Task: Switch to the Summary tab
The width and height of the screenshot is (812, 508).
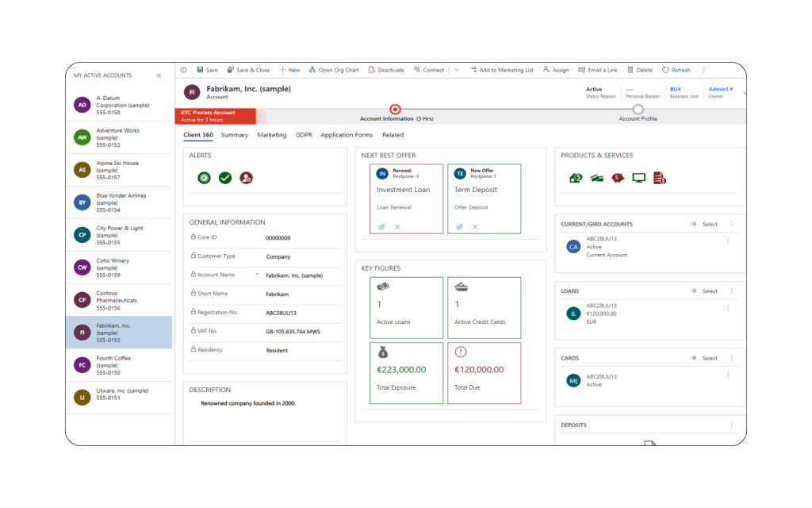Action: pos(235,135)
